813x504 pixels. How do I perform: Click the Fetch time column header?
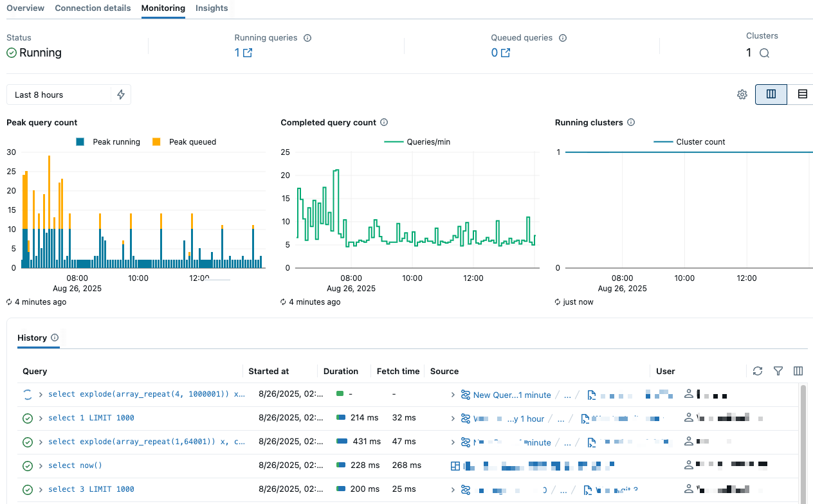(x=398, y=371)
